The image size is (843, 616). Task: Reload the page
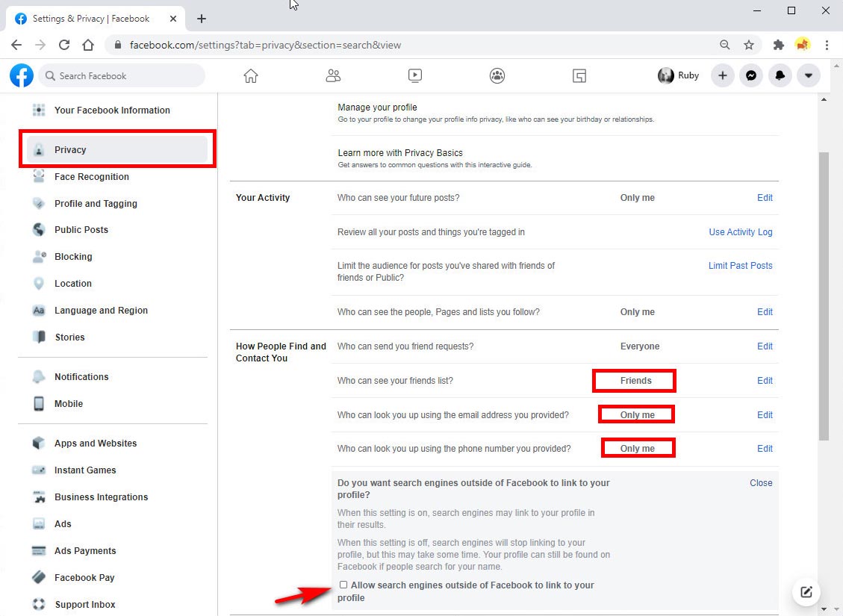click(64, 45)
